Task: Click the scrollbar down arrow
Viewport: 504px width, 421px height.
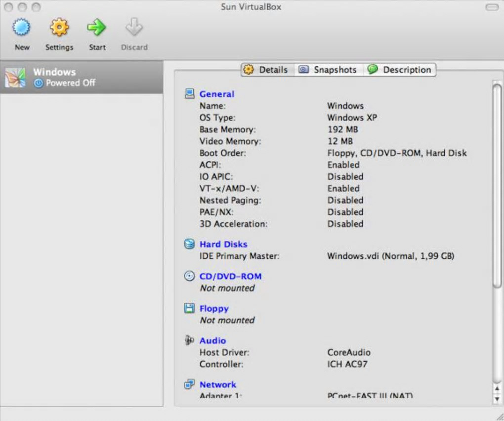Action: click(497, 399)
